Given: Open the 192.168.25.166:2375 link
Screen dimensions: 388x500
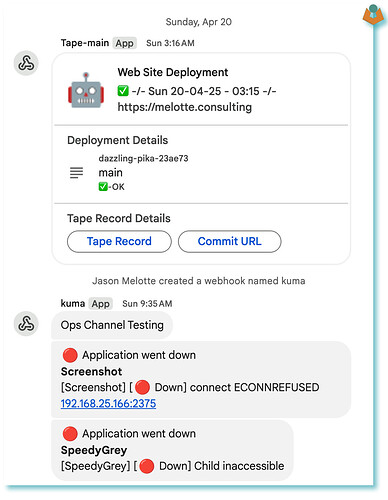Looking at the screenshot, I should click(108, 404).
